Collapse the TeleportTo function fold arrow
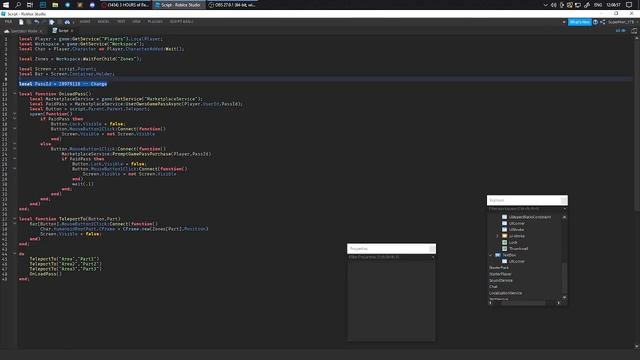Screen dimensions: 640x360 15,219
